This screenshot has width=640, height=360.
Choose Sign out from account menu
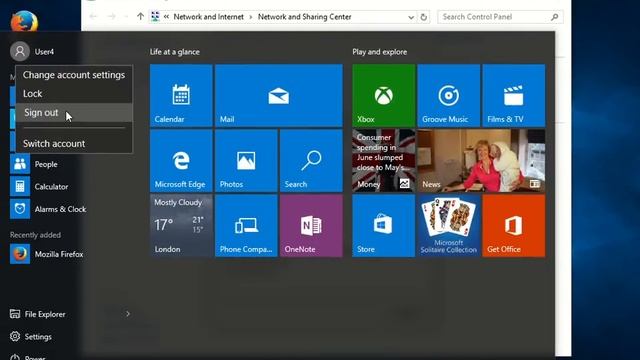[x=74, y=113]
